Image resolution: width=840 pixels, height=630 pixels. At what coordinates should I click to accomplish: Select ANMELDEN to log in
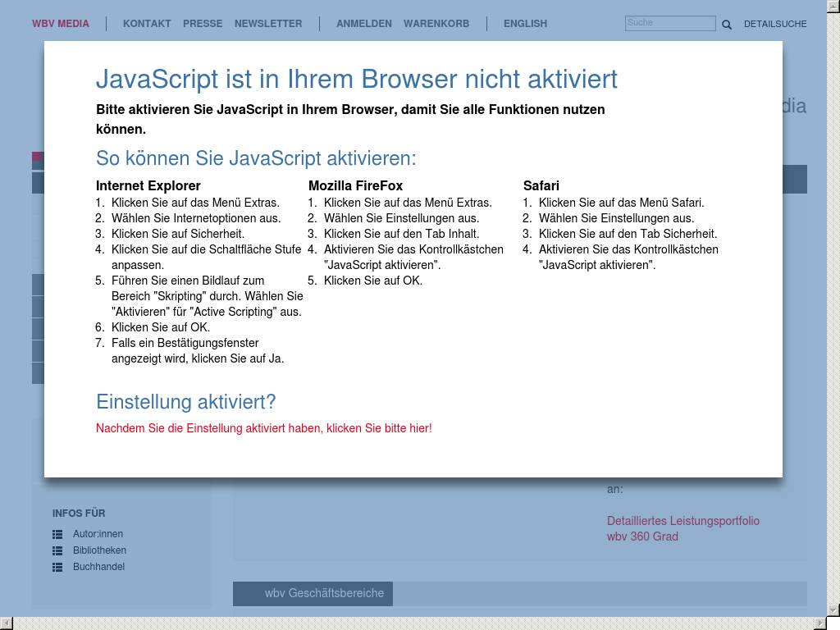click(363, 24)
